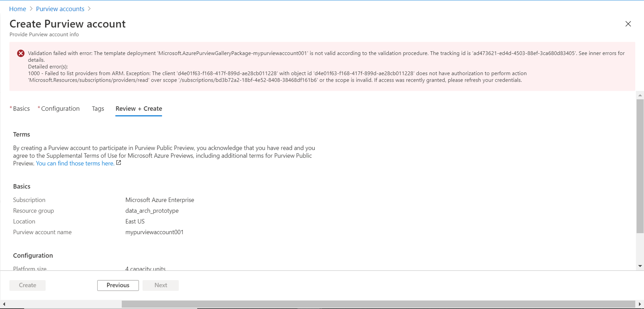Image resolution: width=644 pixels, height=309 pixels.
Task: Click the horizontal scrollbar thumb
Action: pos(378,304)
